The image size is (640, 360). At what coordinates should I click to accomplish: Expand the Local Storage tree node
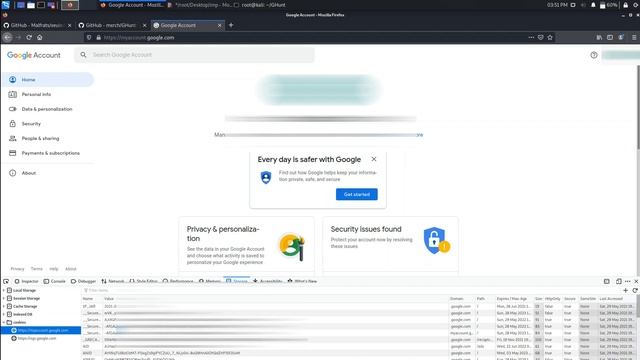4,290
